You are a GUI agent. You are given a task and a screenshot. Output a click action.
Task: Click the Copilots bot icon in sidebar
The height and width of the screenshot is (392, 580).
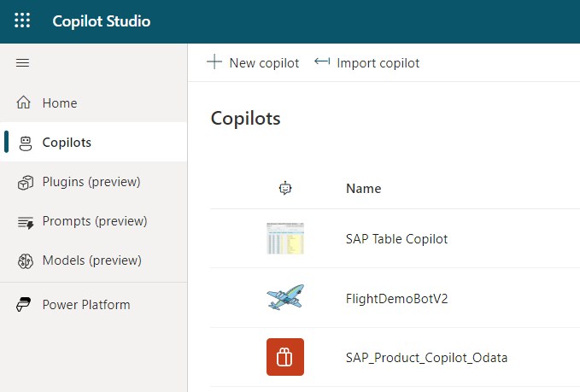coord(25,143)
